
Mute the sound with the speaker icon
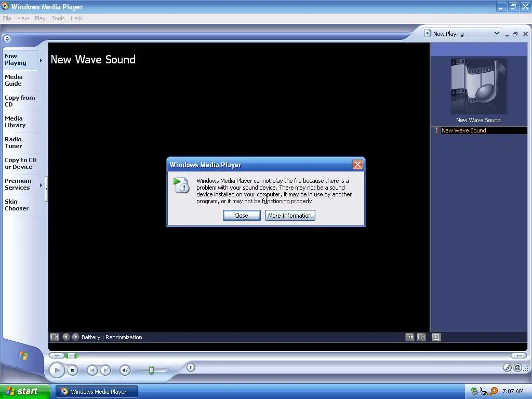pos(125,370)
